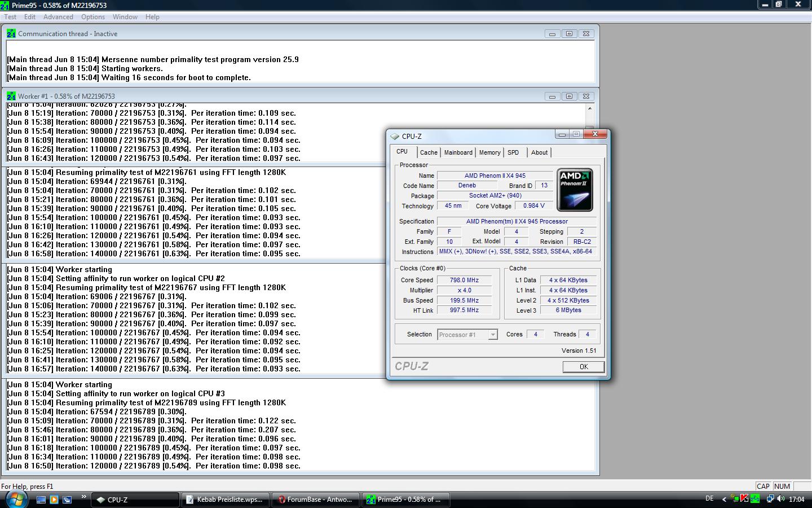Image resolution: width=812 pixels, height=508 pixels.
Task: Expand hidden system tray icons arrow
Action: (x=725, y=499)
